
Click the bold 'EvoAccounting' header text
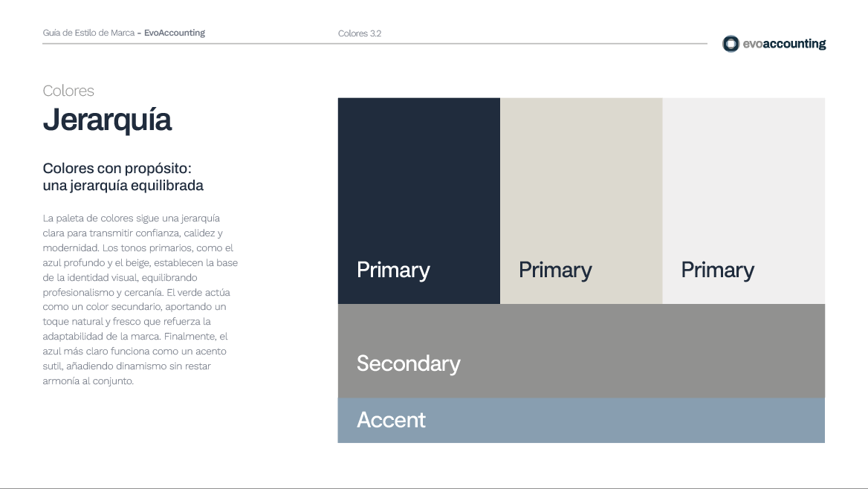point(175,33)
